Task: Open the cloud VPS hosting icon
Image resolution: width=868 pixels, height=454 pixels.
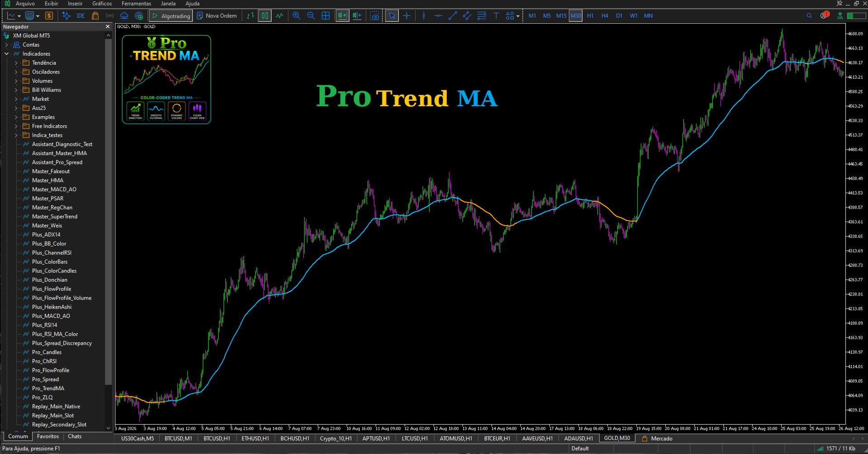Action: tap(124, 16)
